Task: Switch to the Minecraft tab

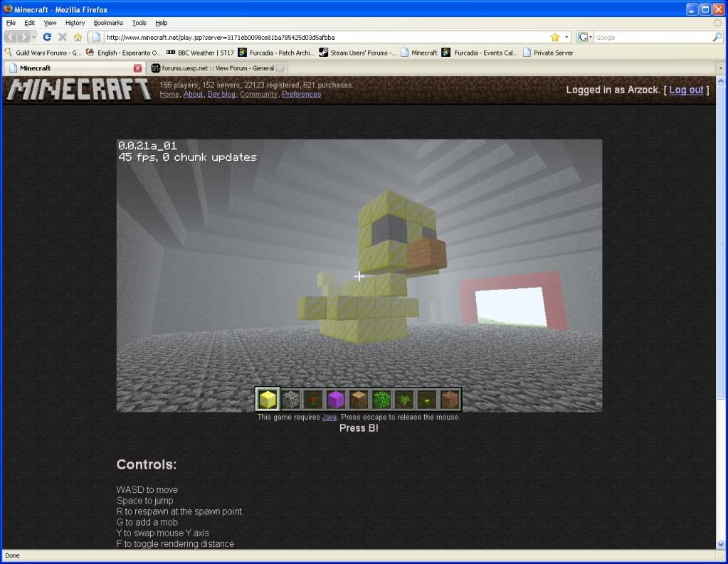Action: pos(74,68)
